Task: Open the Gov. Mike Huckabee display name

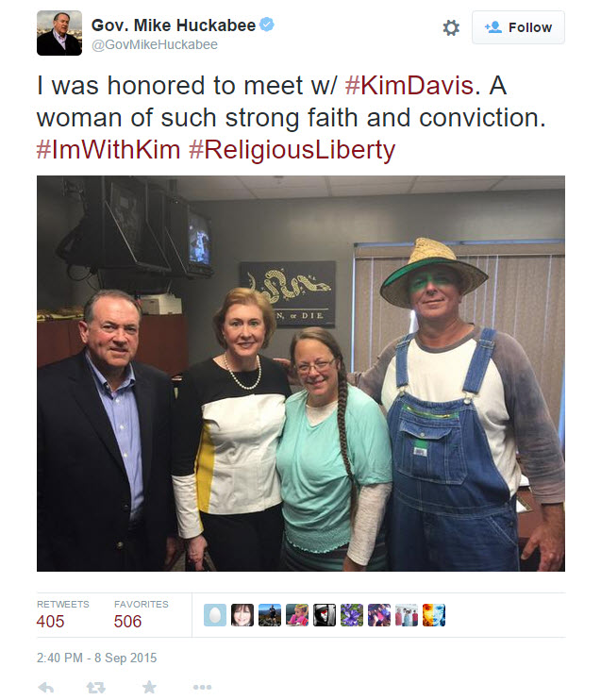Action: click(174, 25)
